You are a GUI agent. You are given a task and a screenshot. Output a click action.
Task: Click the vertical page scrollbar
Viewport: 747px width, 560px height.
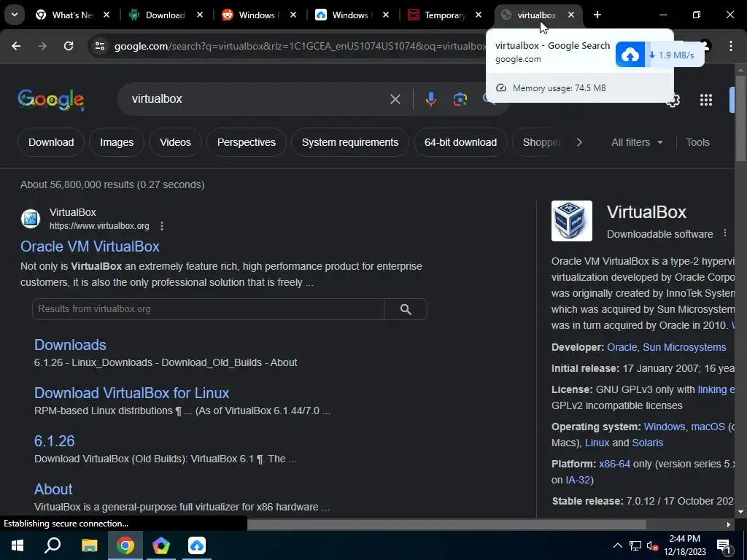[x=740, y=119]
